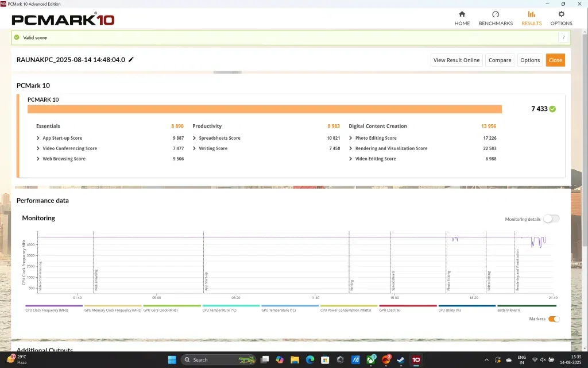
Task: Select the GPU Load legend swatch
Action: 408,306
